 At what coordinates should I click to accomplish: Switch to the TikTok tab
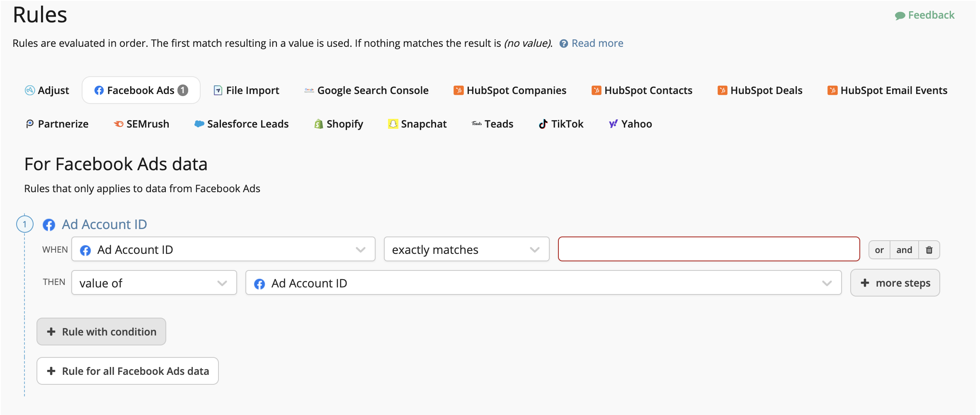pyautogui.click(x=561, y=124)
